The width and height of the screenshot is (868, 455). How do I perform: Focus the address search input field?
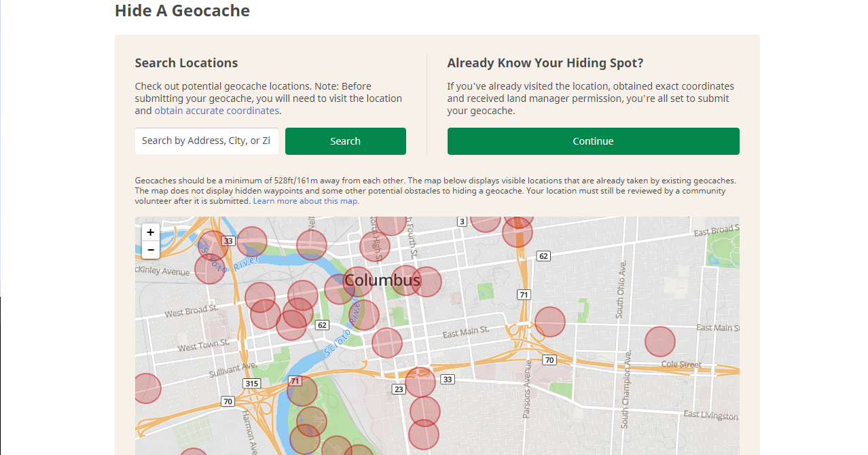(206, 141)
